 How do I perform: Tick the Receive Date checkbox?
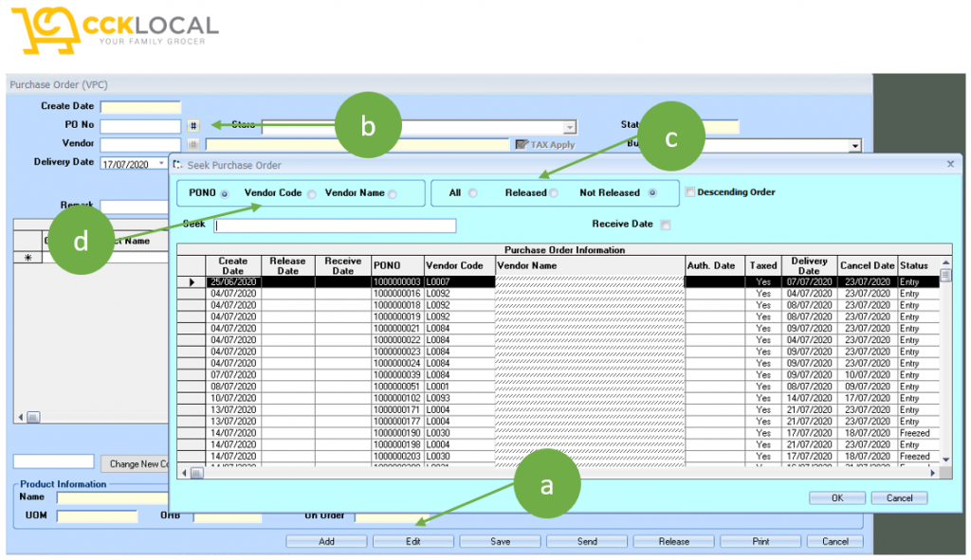pos(665,225)
